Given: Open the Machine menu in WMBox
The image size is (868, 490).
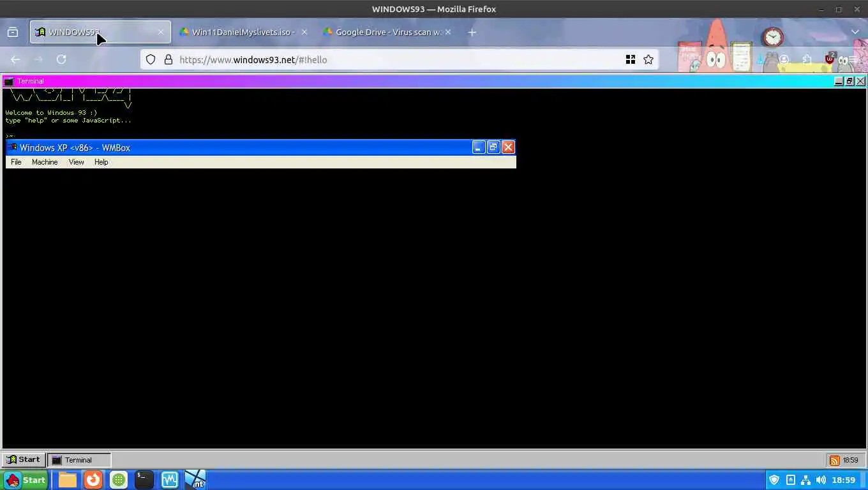Looking at the screenshot, I should point(45,162).
